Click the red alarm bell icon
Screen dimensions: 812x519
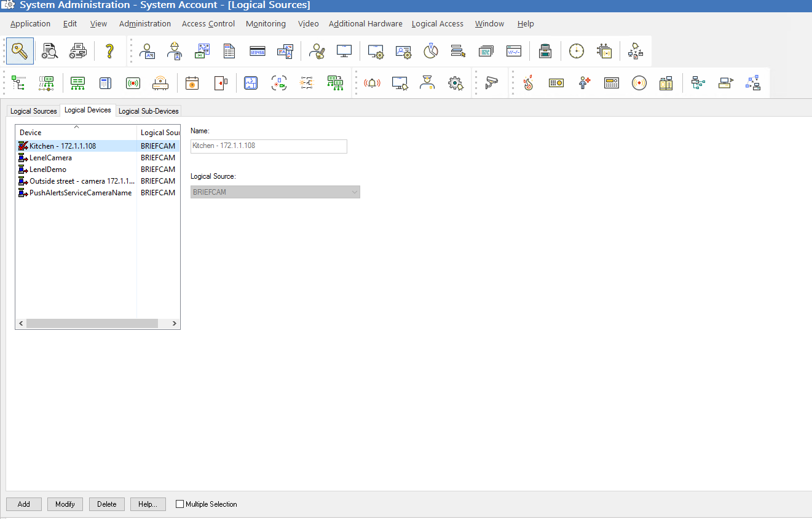click(x=372, y=83)
